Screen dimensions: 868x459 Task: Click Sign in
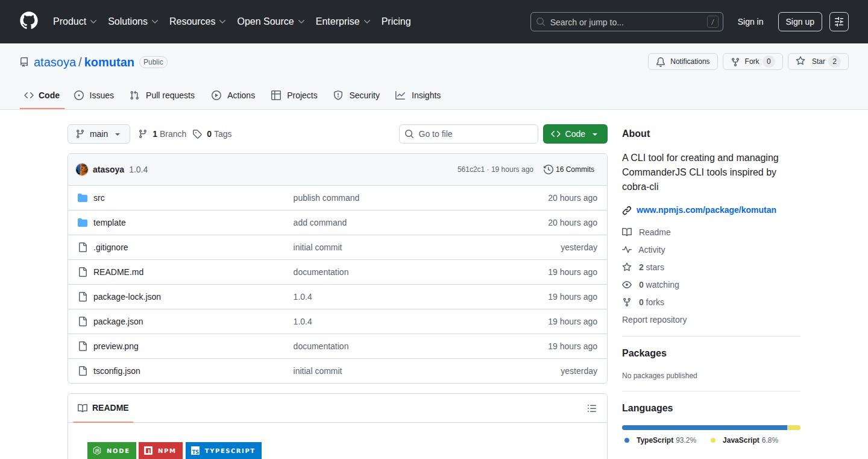[750, 22]
